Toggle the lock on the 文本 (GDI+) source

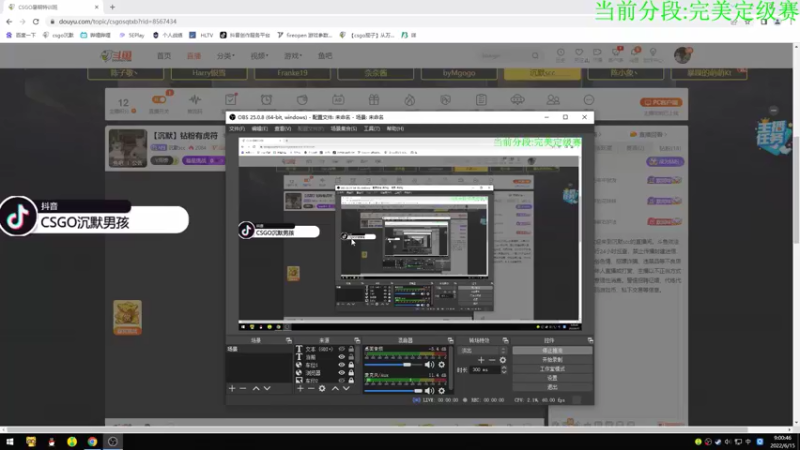tap(351, 349)
